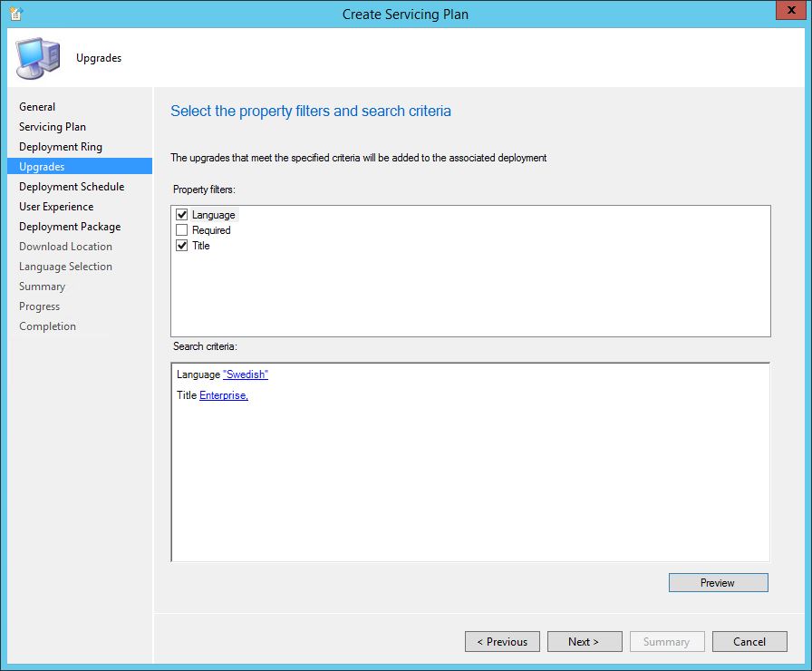
Task: Cancel the servicing plan wizard
Action: point(749,641)
